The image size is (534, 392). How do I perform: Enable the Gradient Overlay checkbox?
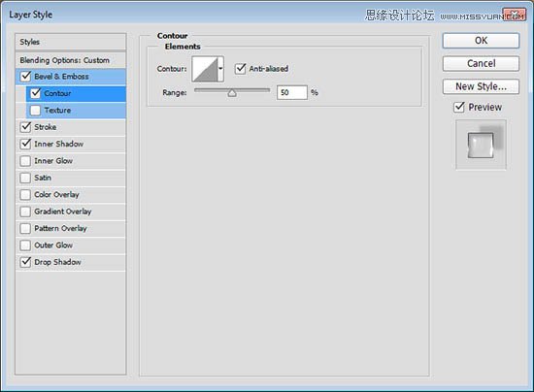(25, 212)
